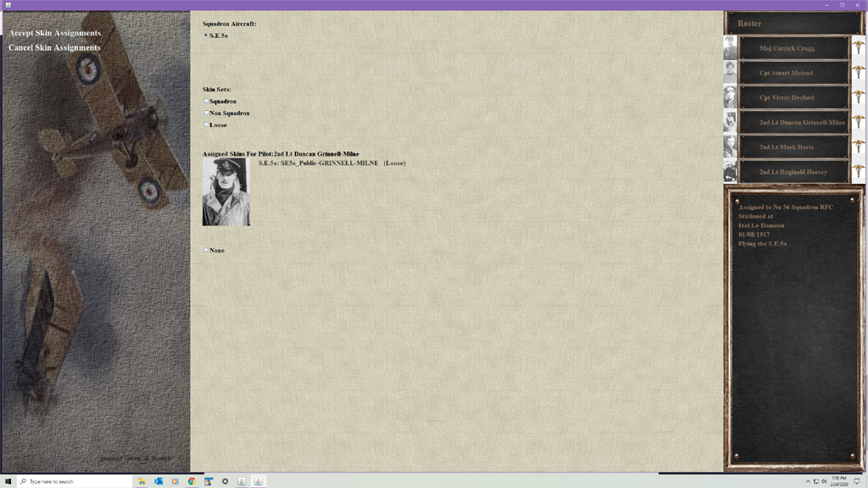Check the Loose skin set checkbox
Screen dimensions: 868x488
click(206, 125)
